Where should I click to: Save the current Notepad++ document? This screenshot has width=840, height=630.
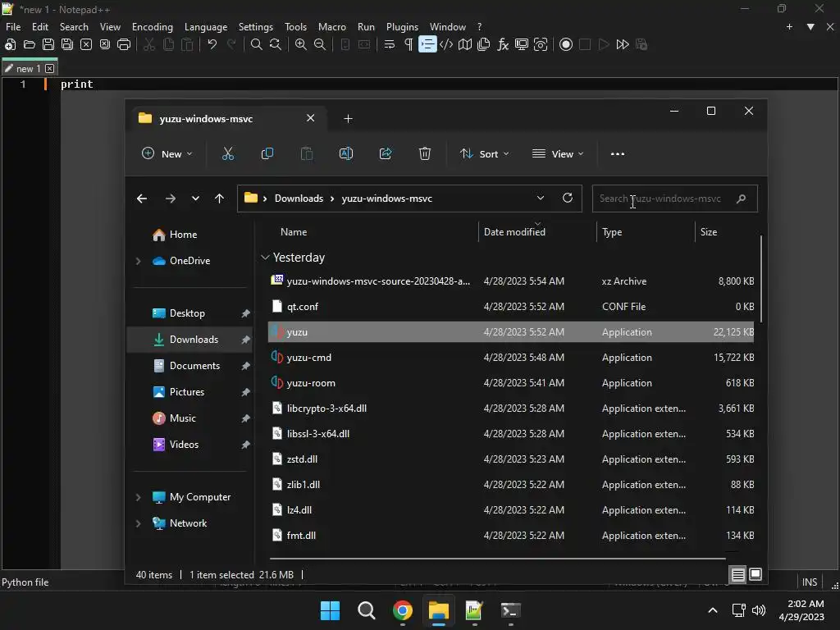point(48,44)
